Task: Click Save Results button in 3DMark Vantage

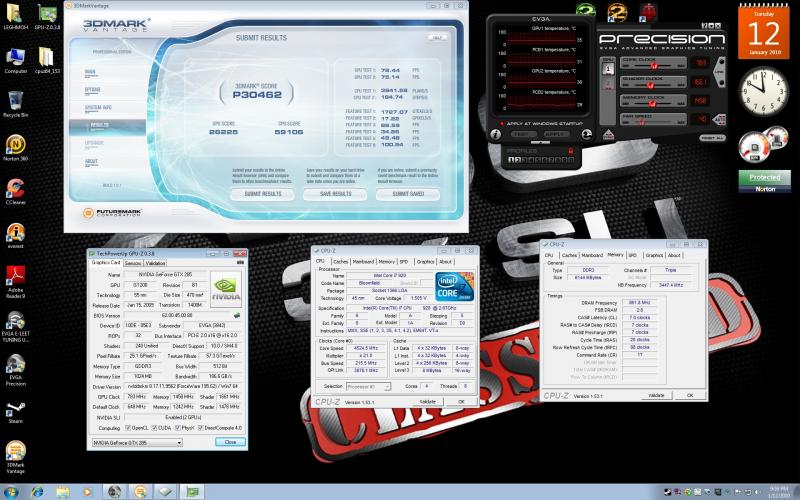Action: tap(335, 194)
